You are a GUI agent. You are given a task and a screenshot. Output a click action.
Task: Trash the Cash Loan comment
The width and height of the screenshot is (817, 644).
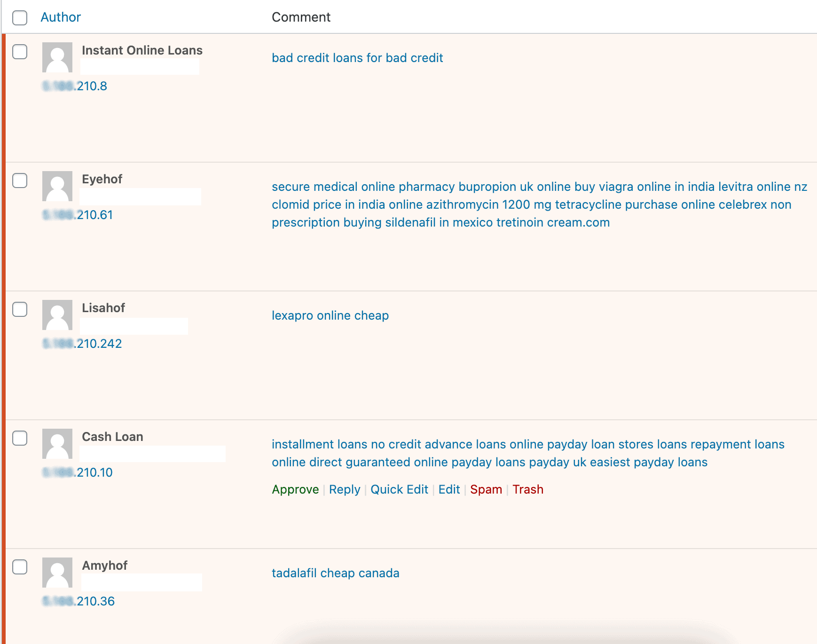pyautogui.click(x=528, y=489)
